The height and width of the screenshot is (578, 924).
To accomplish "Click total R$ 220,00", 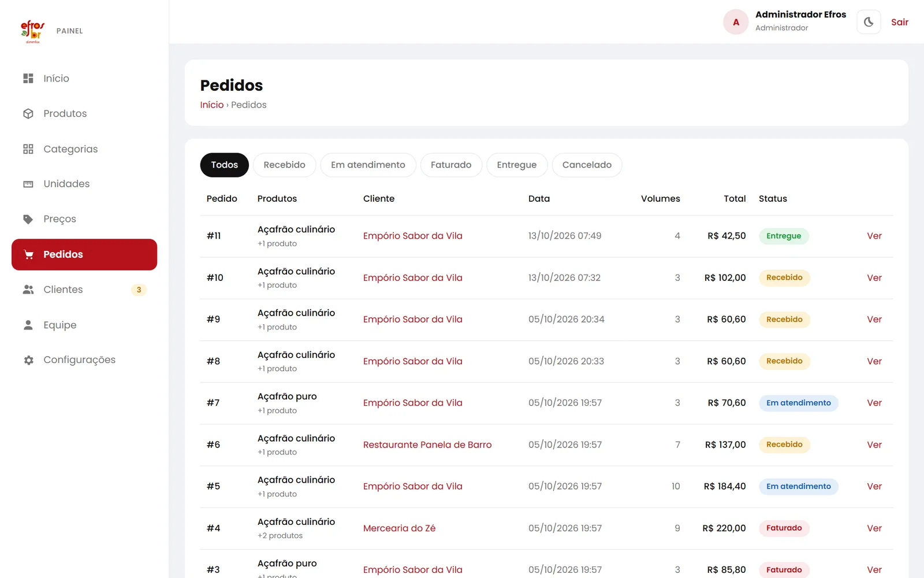I will tap(724, 528).
